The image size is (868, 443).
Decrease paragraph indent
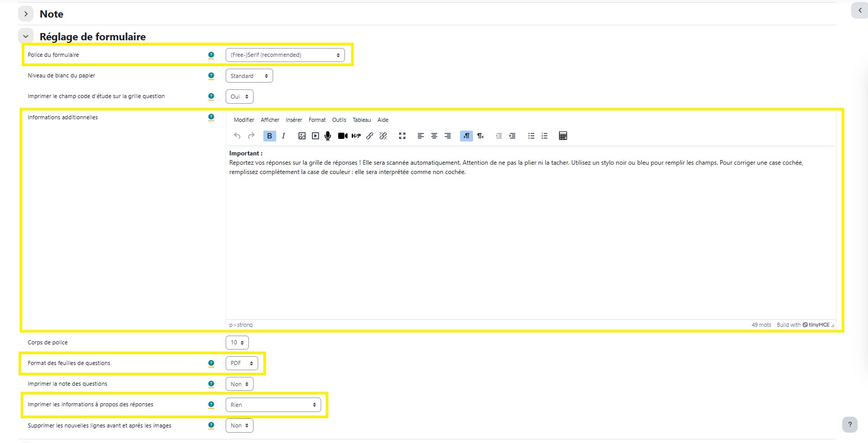[499, 136]
